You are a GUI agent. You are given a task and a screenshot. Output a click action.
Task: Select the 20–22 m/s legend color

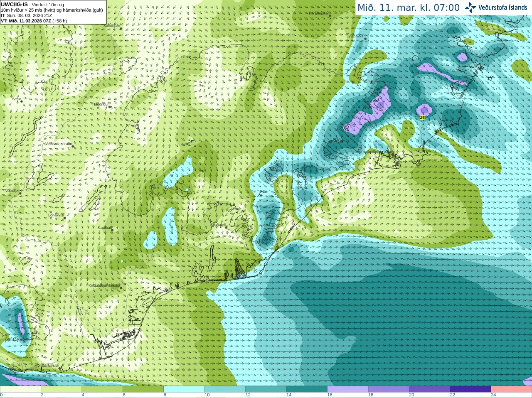click(x=430, y=389)
